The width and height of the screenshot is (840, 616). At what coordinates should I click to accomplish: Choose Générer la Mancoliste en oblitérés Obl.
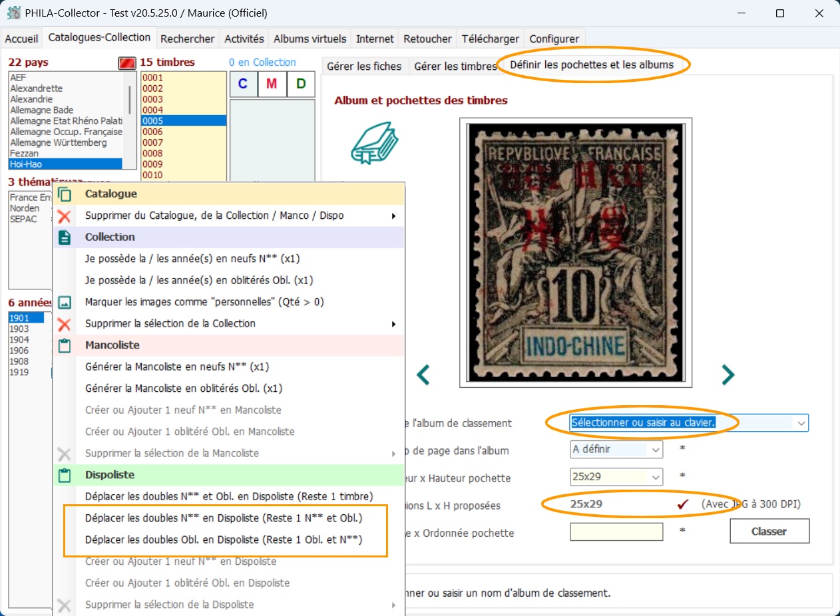228,388
